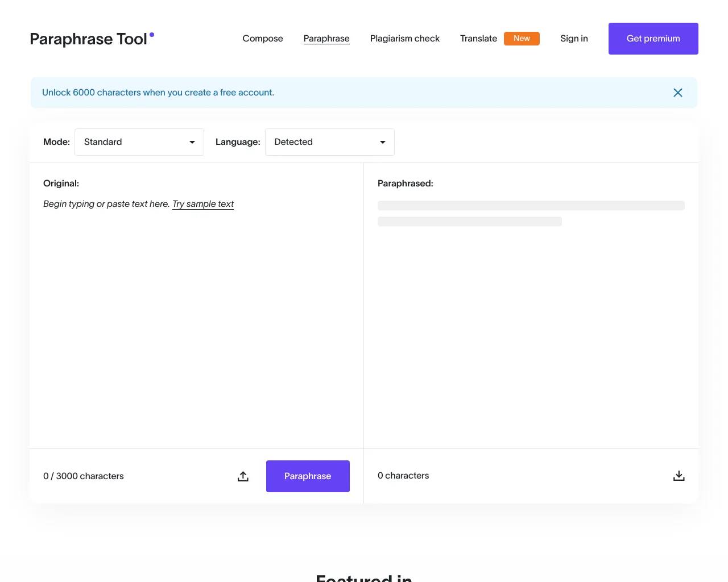Open Plagiarism check from navigation
Image resolution: width=728 pixels, height=582 pixels.
[405, 39]
